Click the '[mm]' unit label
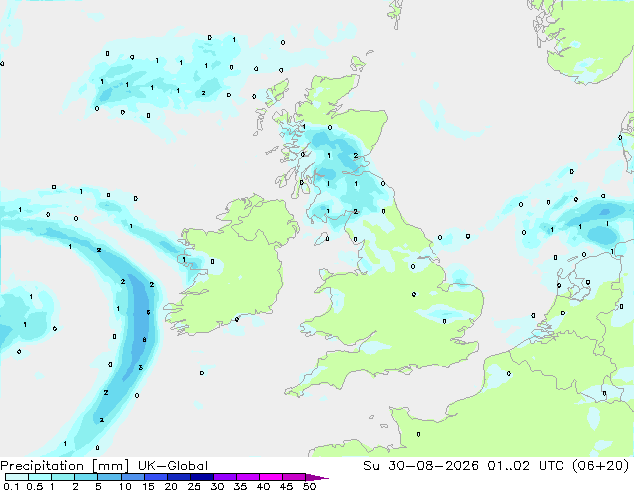This screenshot has width=634, height=490. tap(111, 466)
